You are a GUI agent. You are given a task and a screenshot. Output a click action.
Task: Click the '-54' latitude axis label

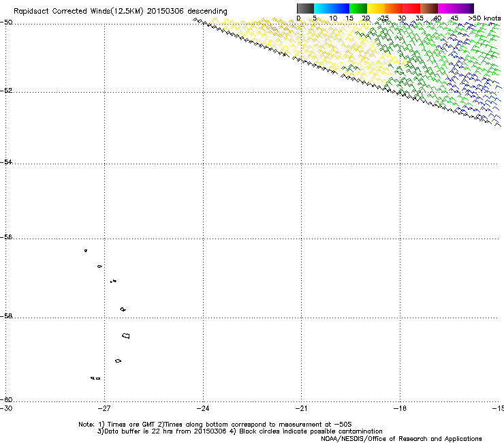[x=6, y=162]
